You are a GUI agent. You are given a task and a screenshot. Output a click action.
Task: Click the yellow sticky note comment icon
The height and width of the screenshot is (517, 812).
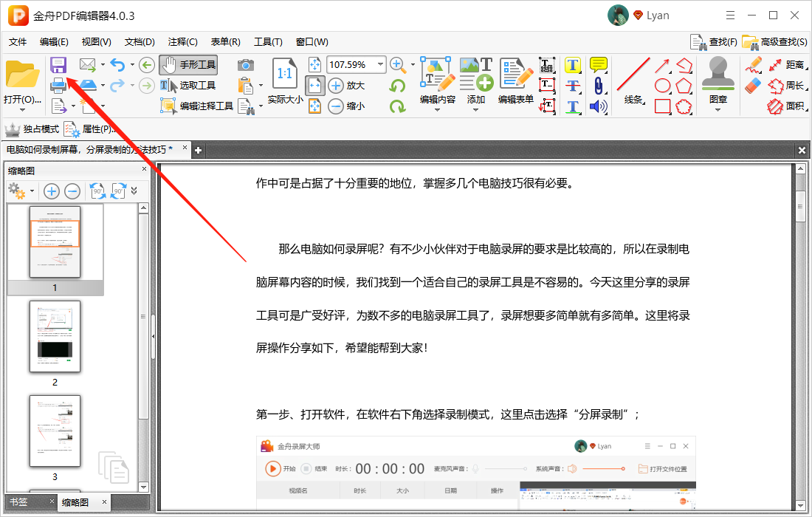coord(599,65)
